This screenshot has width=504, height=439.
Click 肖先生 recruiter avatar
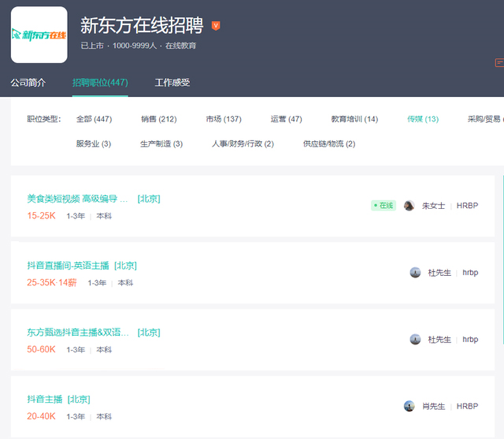tap(409, 406)
